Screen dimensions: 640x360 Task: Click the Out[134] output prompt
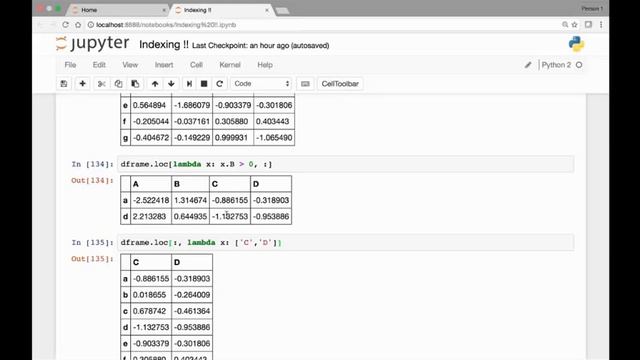92,180
